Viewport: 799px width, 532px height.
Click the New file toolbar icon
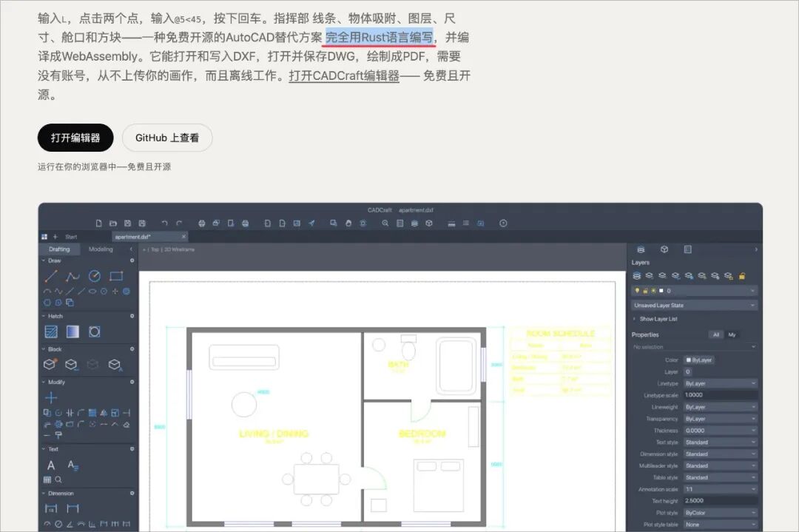(x=99, y=223)
